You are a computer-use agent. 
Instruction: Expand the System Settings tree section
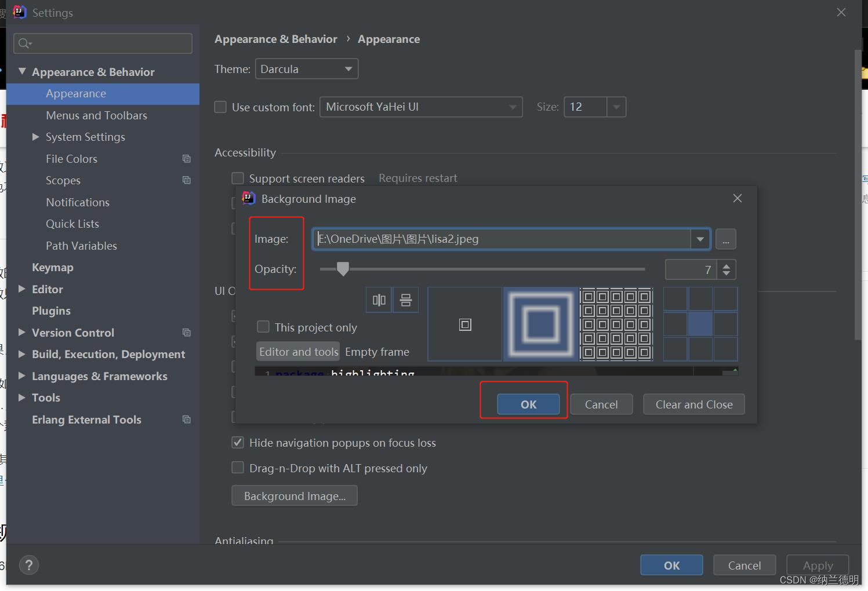[x=37, y=137]
